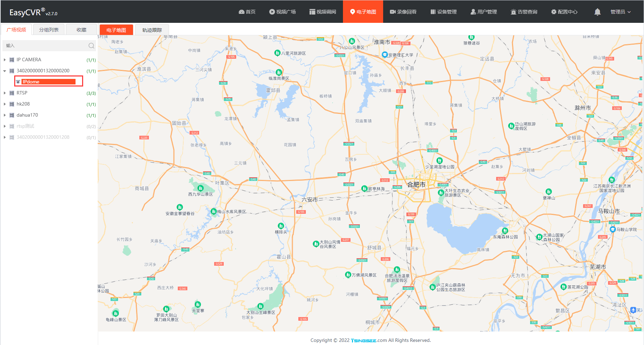The image size is (644, 345).
Task: Expand the dahua170 device node
Action: click(x=5, y=115)
